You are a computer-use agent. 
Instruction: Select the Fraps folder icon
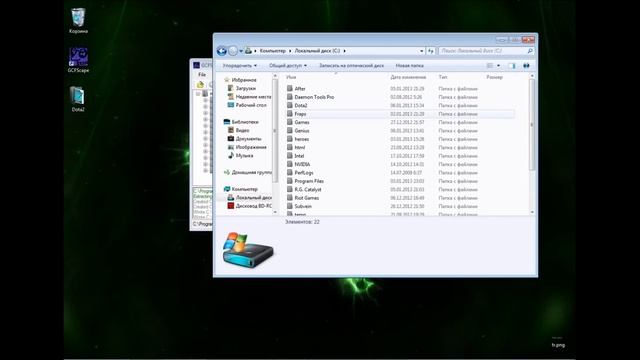(290, 114)
